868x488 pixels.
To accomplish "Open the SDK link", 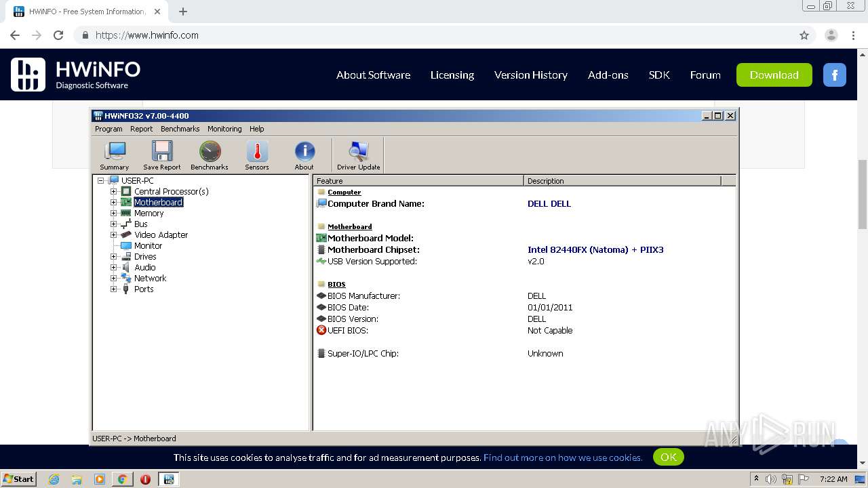I will coord(659,75).
